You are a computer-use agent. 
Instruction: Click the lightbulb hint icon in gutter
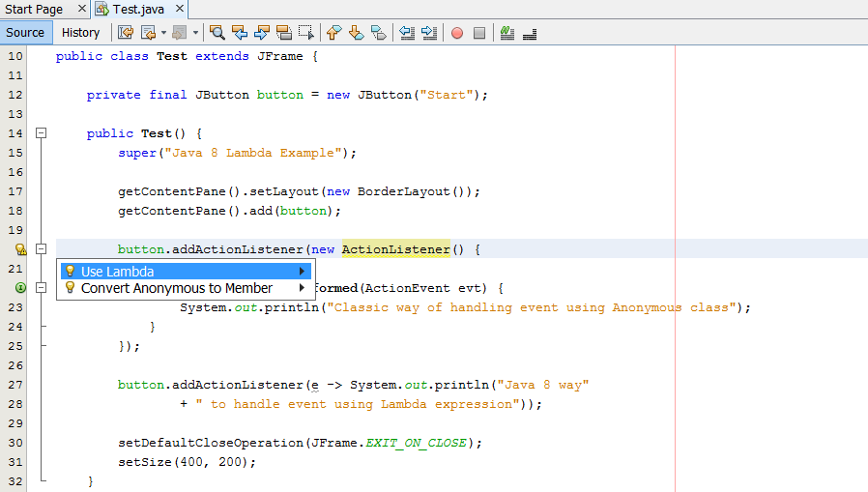tap(20, 249)
